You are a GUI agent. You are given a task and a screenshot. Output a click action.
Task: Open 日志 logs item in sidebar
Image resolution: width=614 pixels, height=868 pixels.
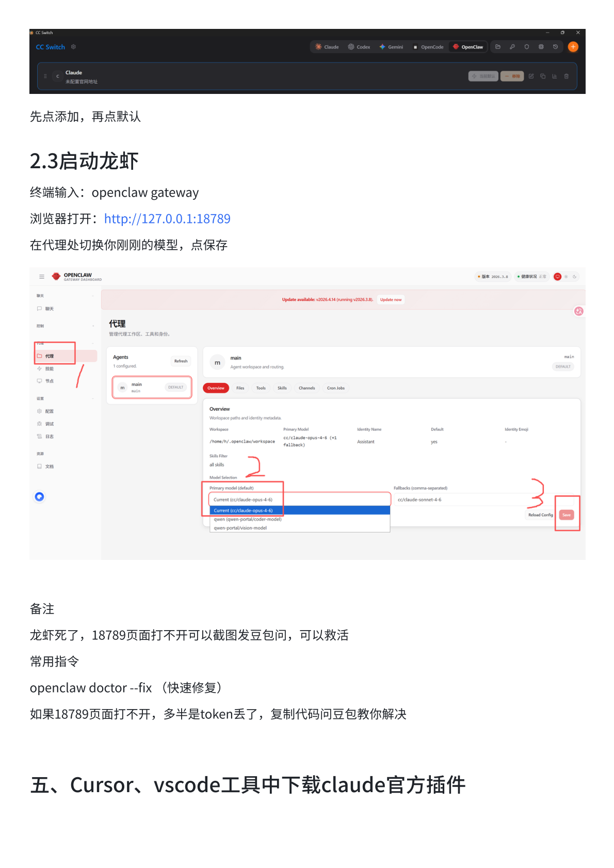(49, 437)
